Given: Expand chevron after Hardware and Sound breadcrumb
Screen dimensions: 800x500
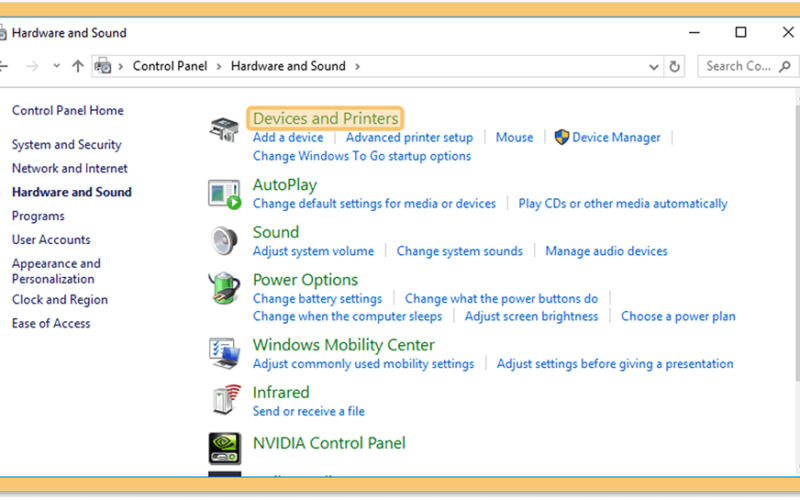Looking at the screenshot, I should [x=357, y=66].
